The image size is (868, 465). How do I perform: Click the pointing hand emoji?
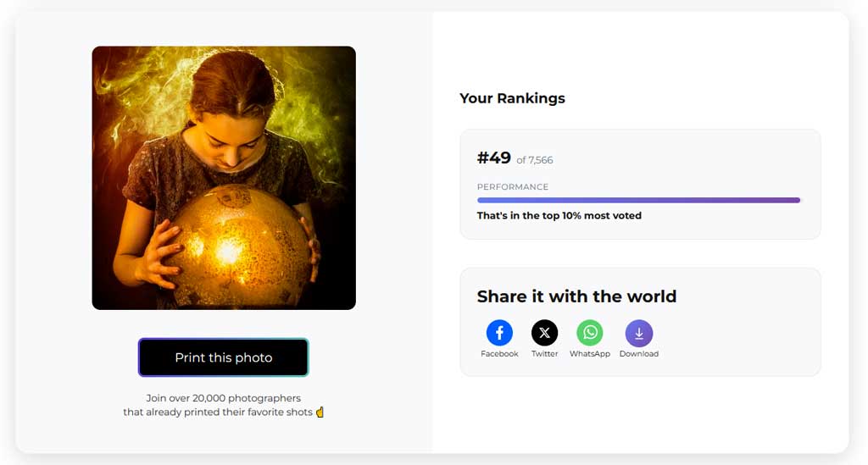click(x=320, y=412)
